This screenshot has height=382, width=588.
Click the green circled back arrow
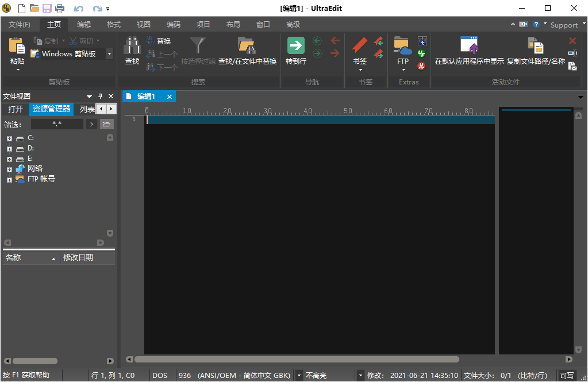tap(317, 41)
